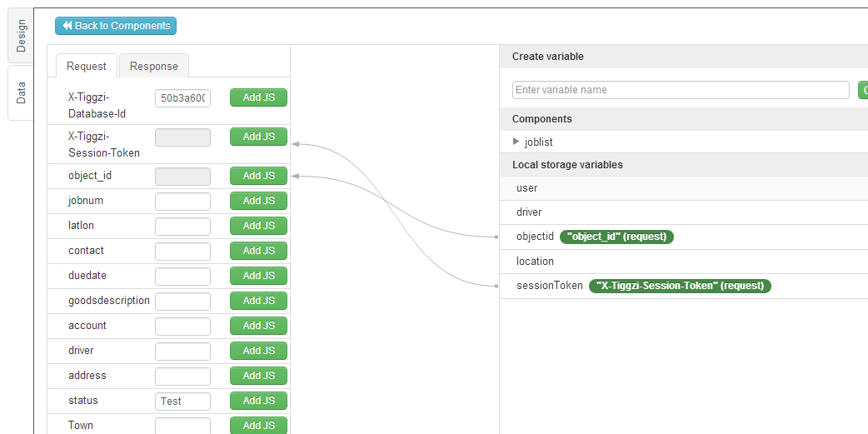Select the user local storage variable
Screen dimensions: 868x434
point(527,188)
